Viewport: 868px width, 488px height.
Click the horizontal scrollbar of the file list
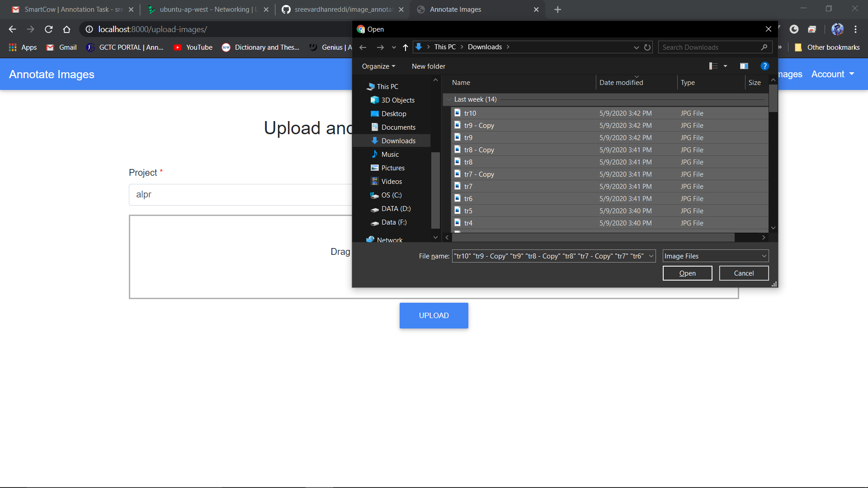point(592,237)
